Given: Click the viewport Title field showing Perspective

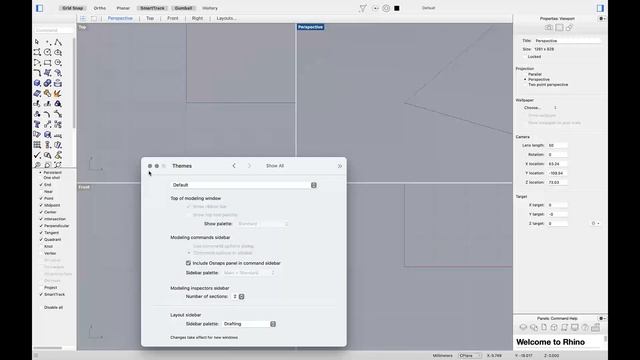Looking at the screenshot, I should coord(567,41).
